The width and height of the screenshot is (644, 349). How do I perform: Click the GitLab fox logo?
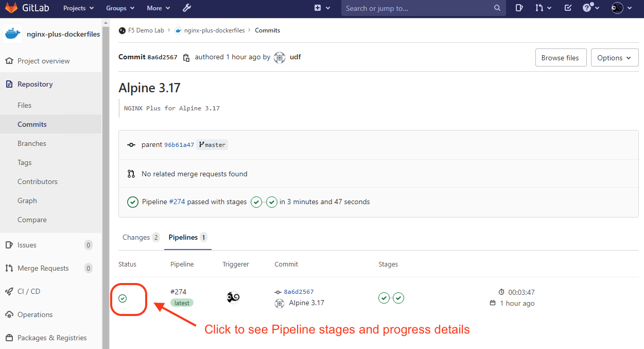(11, 8)
